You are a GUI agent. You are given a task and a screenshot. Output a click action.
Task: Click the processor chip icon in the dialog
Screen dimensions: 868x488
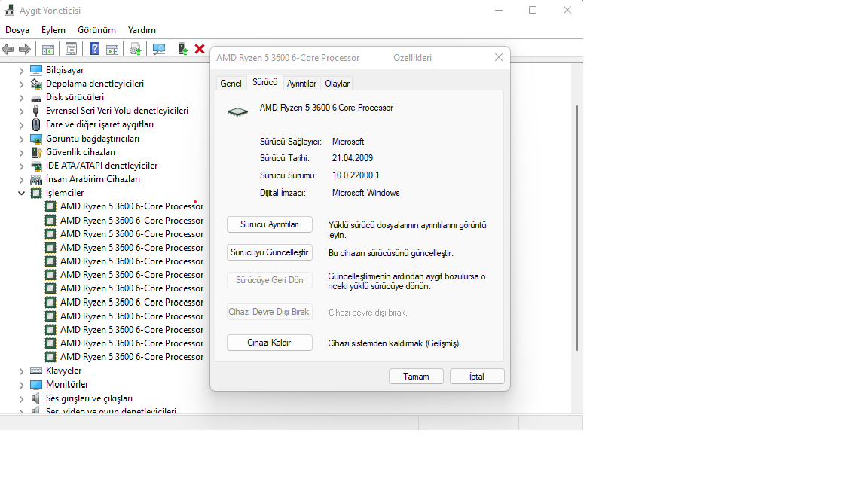[237, 111]
